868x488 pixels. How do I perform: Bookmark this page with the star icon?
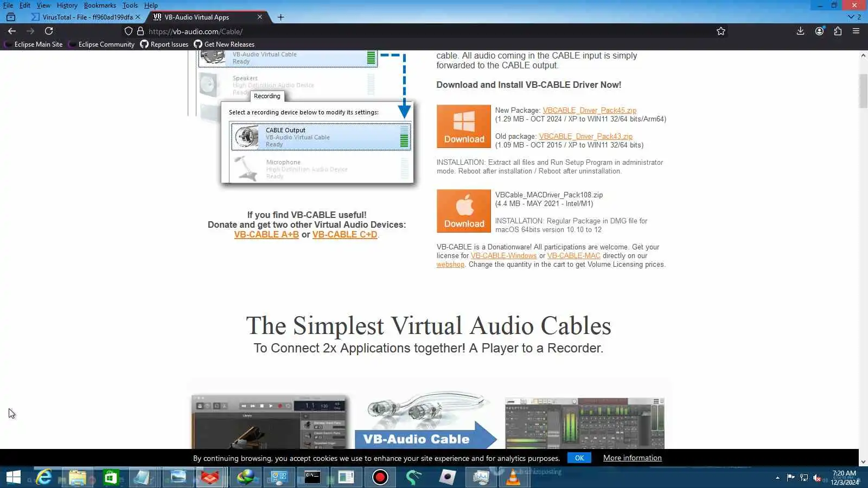[721, 31]
